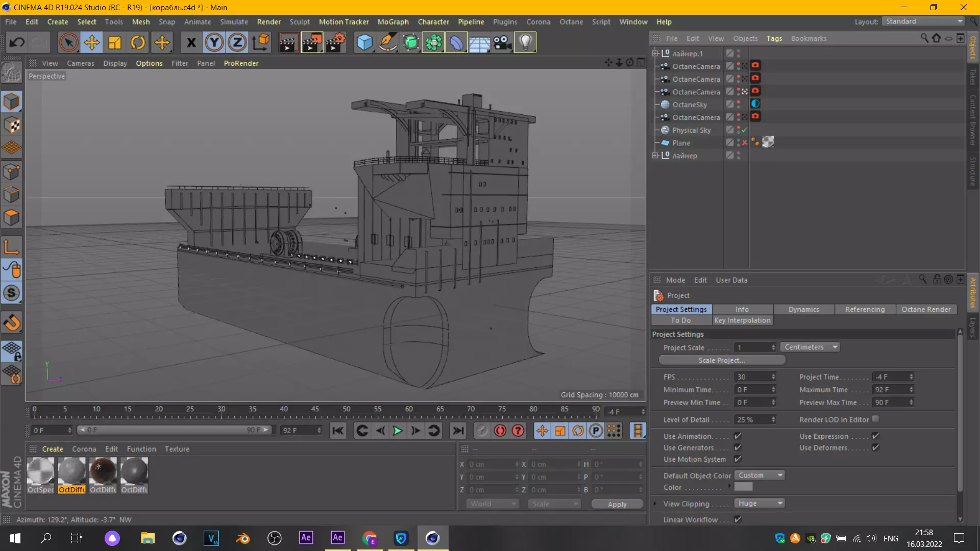This screenshot has width=980, height=551.
Task: Enable Render LOD in Editor checkbox
Action: click(875, 419)
